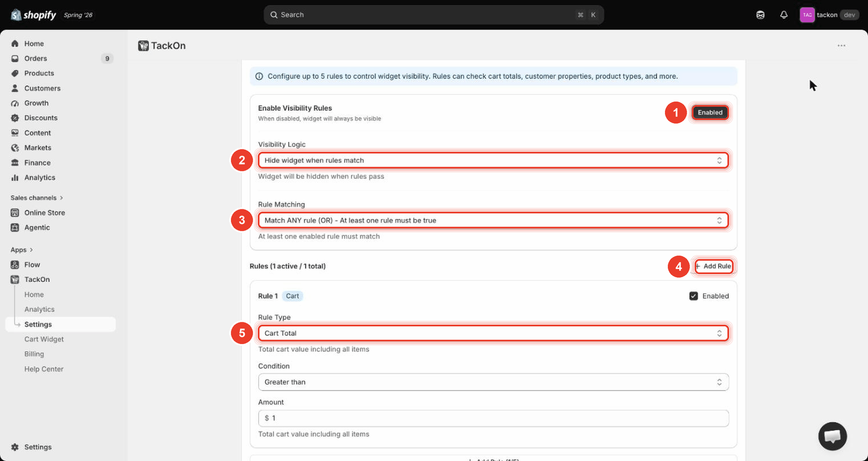The width and height of the screenshot is (868, 461).
Task: Open the Condition dropdown showing Greater than
Action: point(493,382)
